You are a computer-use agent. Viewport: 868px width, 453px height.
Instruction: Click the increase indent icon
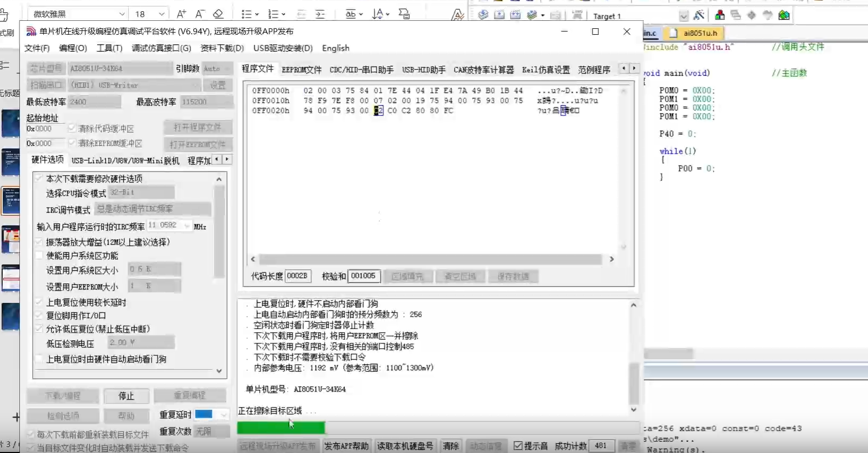(320, 14)
